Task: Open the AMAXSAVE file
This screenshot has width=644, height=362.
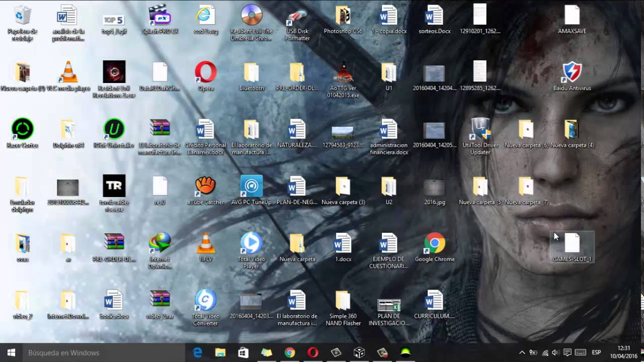Action: pyautogui.click(x=572, y=20)
